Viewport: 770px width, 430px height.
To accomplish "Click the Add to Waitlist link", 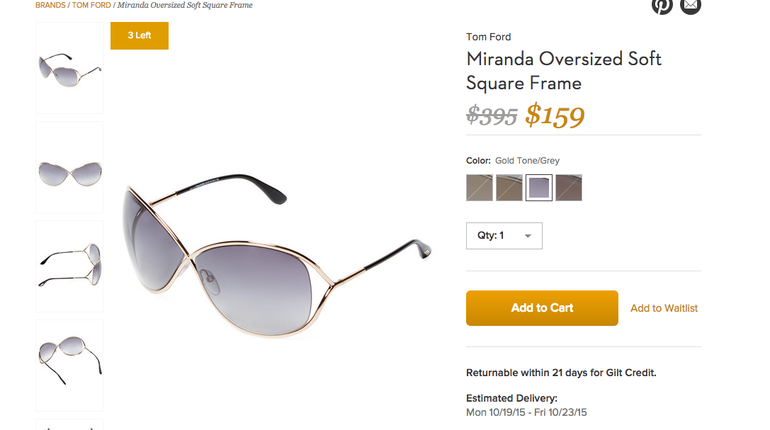I will coord(664,308).
